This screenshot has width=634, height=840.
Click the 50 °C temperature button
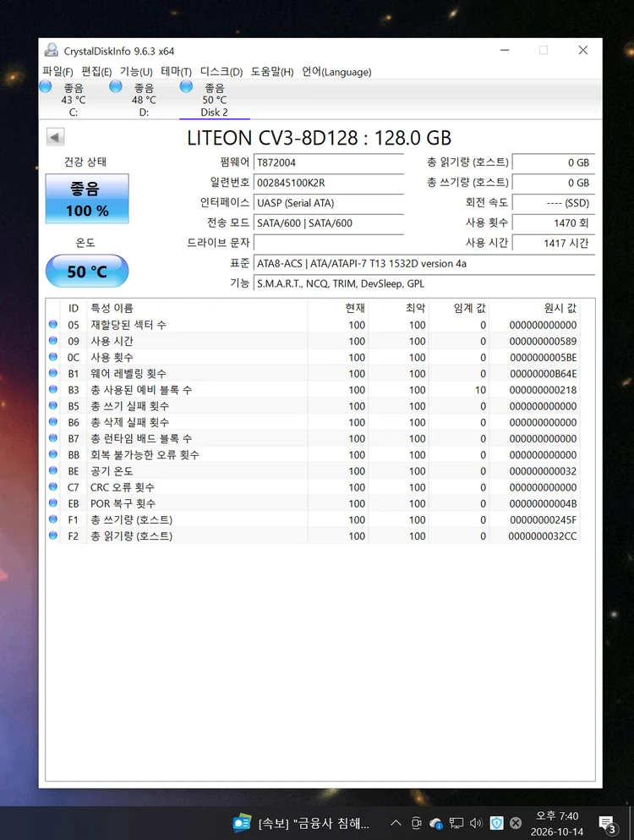click(87, 271)
